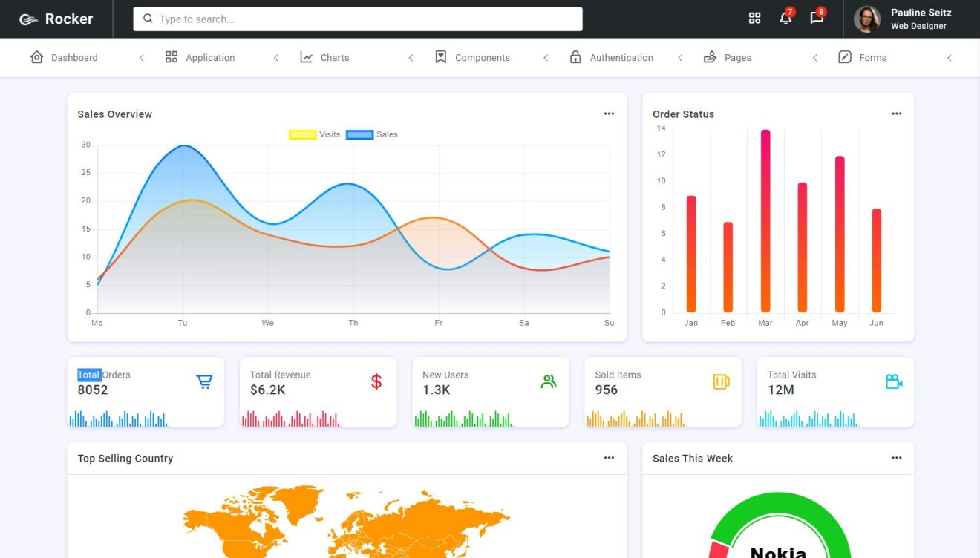This screenshot has height=558, width=980.
Task: Open the Components menu item
Action: (x=483, y=57)
